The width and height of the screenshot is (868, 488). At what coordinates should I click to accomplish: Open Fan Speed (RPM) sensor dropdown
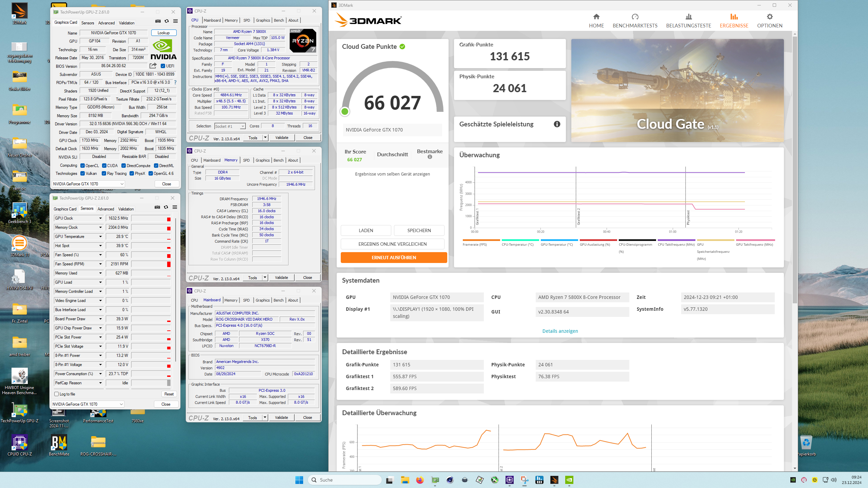[100, 264]
